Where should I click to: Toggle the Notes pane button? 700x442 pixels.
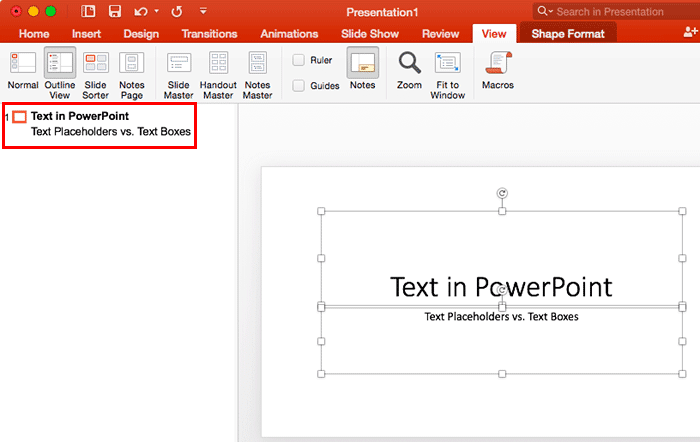tap(362, 69)
